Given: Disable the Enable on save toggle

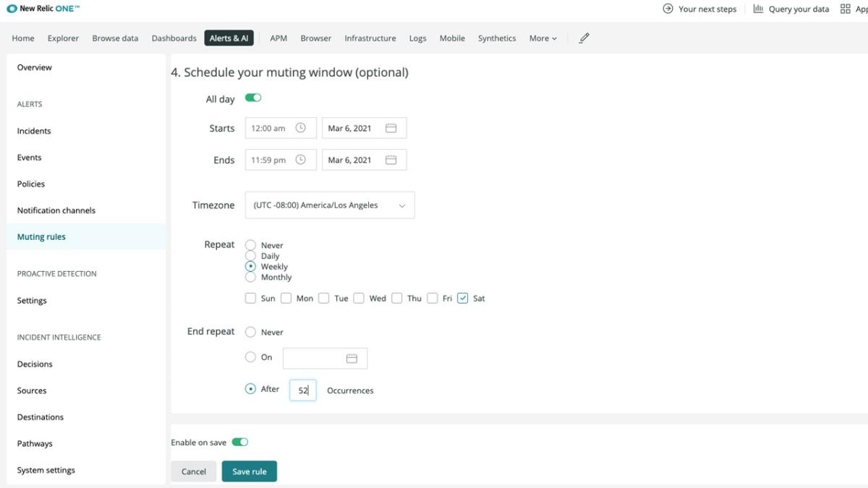Looking at the screenshot, I should (x=239, y=442).
